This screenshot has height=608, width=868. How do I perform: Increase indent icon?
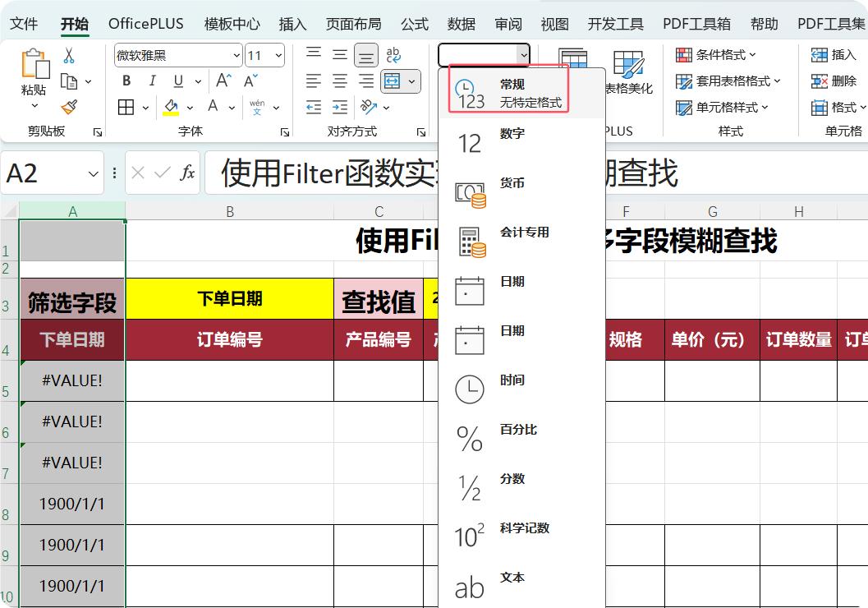340,107
